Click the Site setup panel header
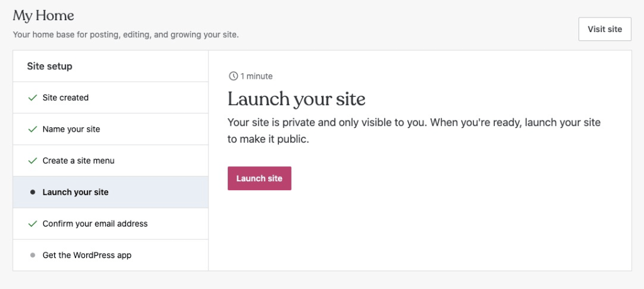 [x=50, y=66]
